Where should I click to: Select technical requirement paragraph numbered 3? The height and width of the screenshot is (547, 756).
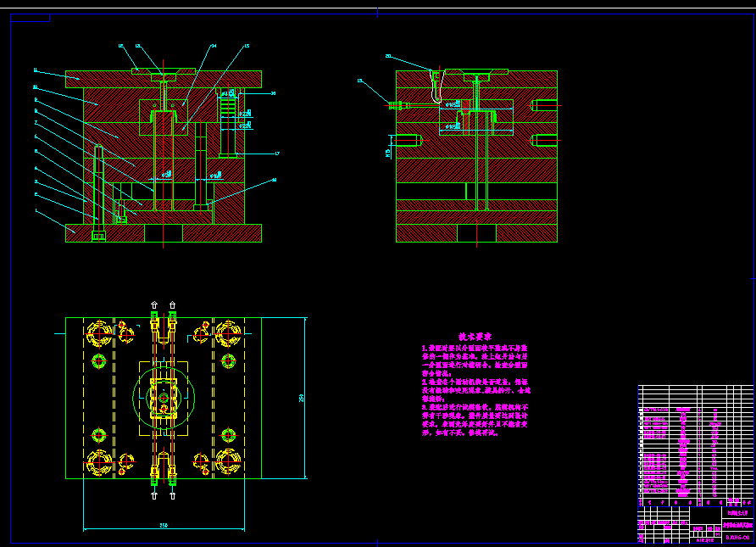coord(475,420)
